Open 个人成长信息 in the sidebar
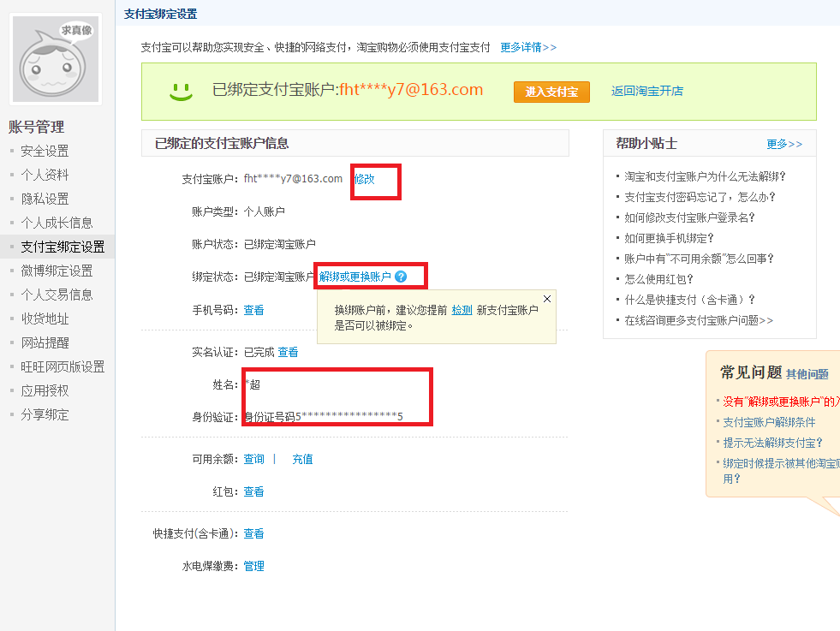This screenshot has width=840, height=631. click(x=57, y=223)
